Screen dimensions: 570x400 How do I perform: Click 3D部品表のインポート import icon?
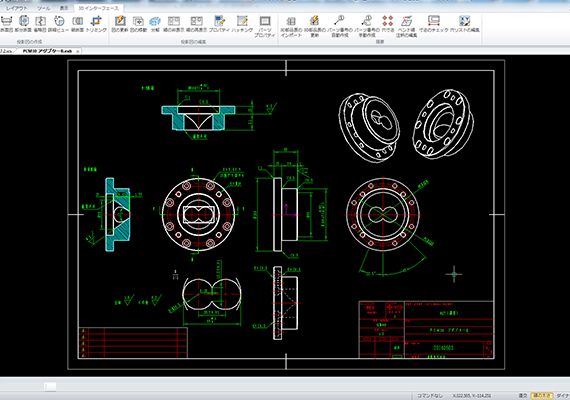click(291, 27)
